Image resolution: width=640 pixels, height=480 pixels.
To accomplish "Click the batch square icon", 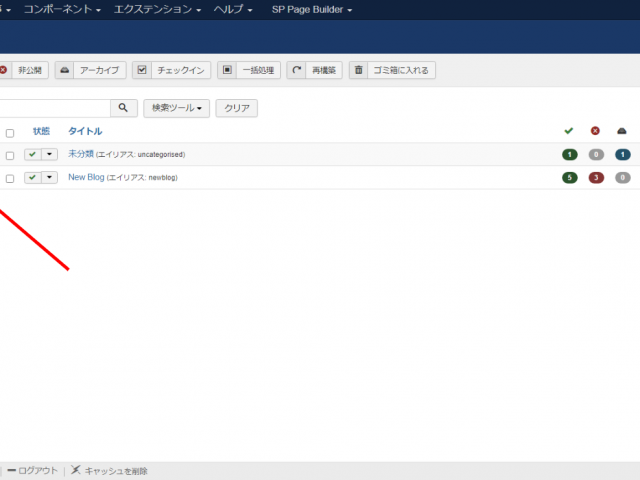I will pyautogui.click(x=227, y=70).
